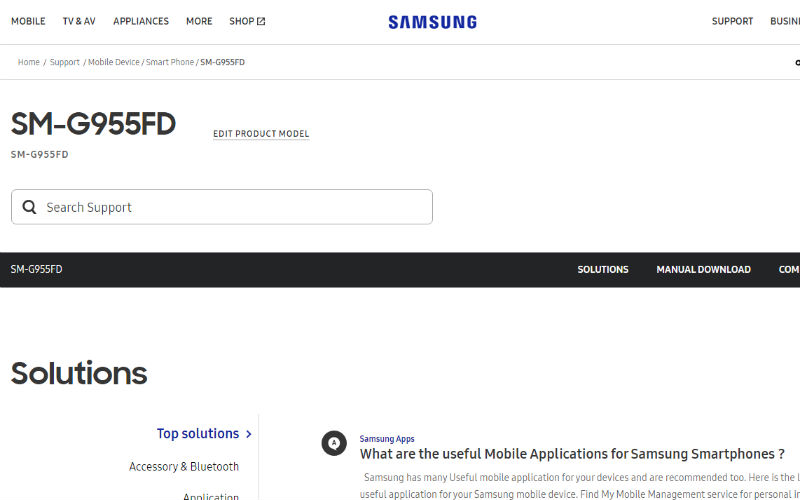The height and width of the screenshot is (500, 800).
Task: Open the MORE menu
Action: click(199, 21)
